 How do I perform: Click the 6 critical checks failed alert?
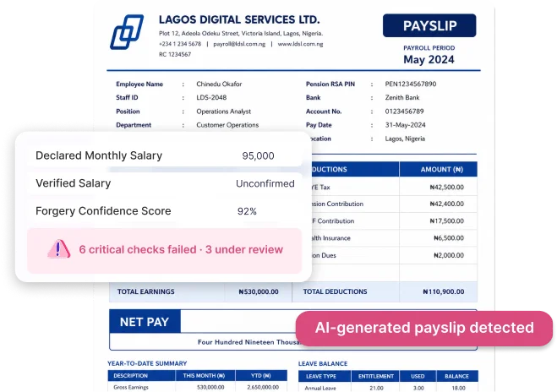point(164,250)
